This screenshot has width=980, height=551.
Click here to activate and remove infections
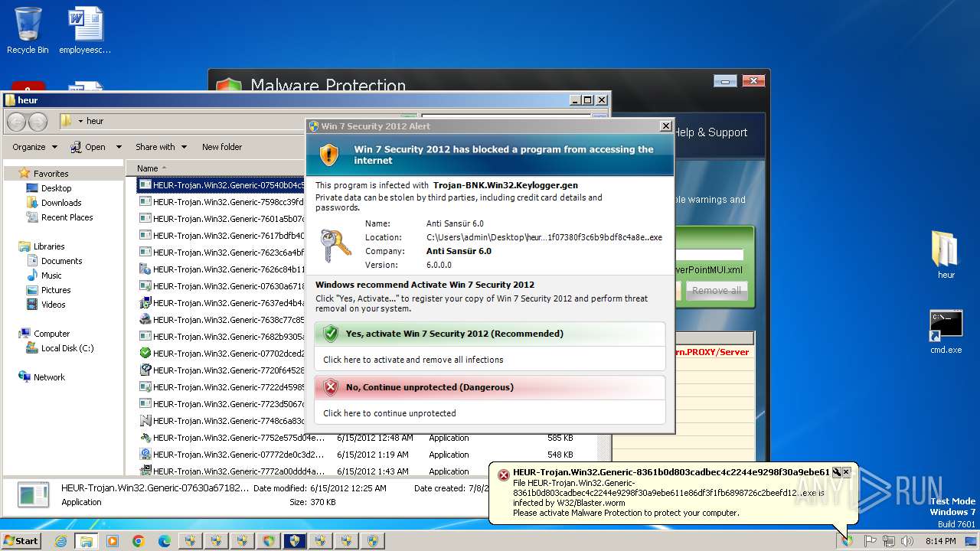coord(413,360)
